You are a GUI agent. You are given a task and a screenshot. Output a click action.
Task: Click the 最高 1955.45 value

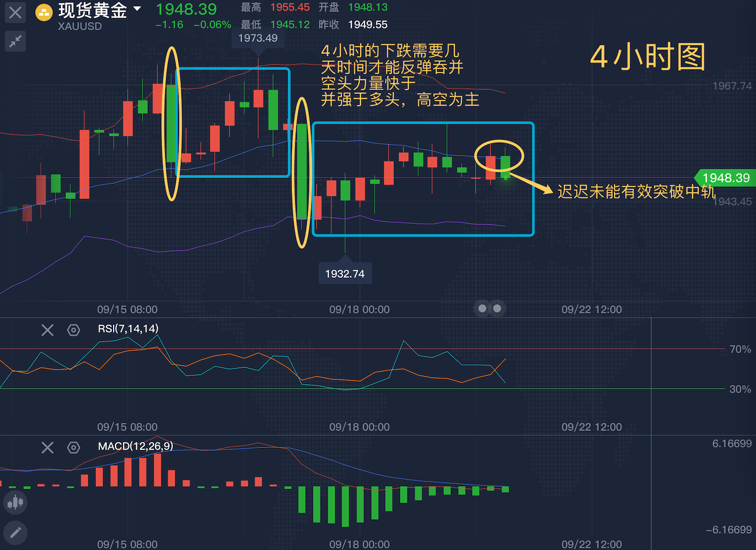tap(290, 8)
